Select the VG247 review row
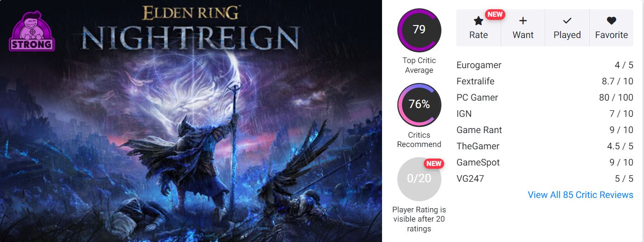Viewport: 644px width, 242px height. pyautogui.click(x=545, y=178)
